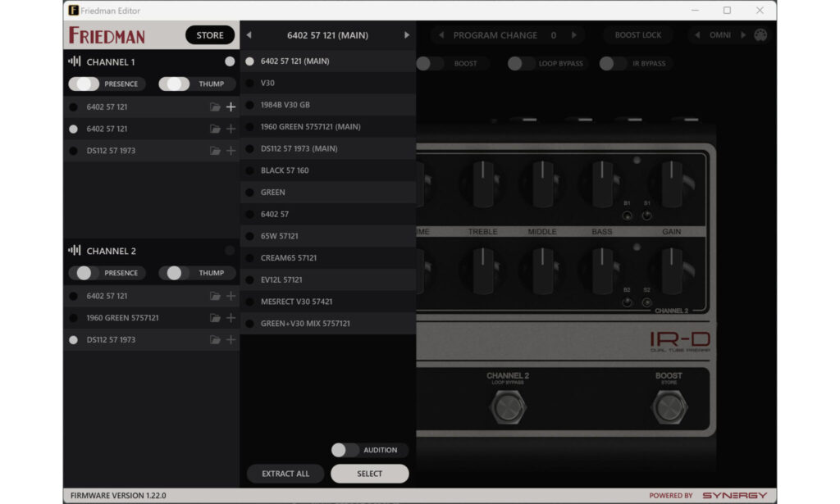Add IR to Channel 1 unselected 6402 57 121 slot
Screen dimensions: 840x504
coord(231,107)
